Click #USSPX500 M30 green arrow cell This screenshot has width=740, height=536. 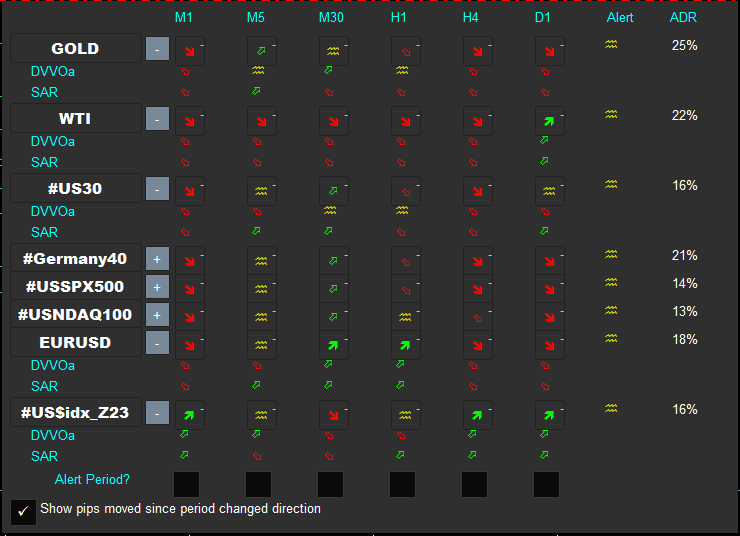coord(334,288)
